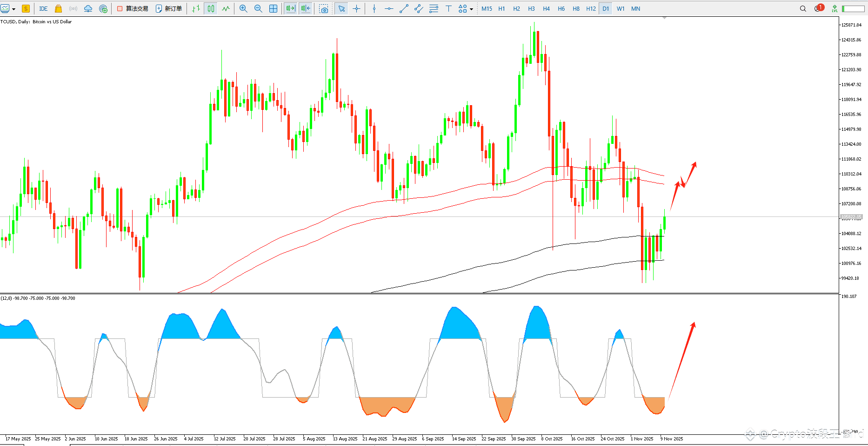Click the yellow dollar sign icon

(26, 8)
